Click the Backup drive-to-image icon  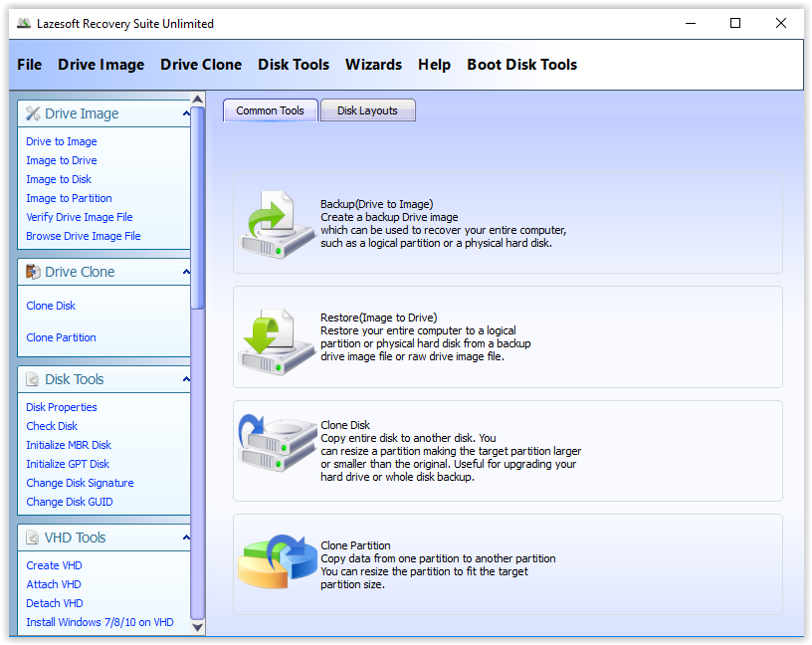pyautogui.click(x=277, y=224)
